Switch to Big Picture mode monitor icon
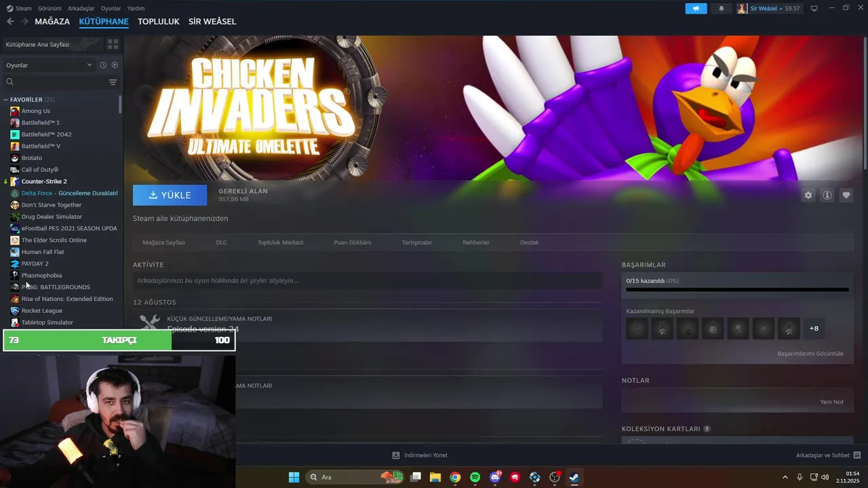 814,8
